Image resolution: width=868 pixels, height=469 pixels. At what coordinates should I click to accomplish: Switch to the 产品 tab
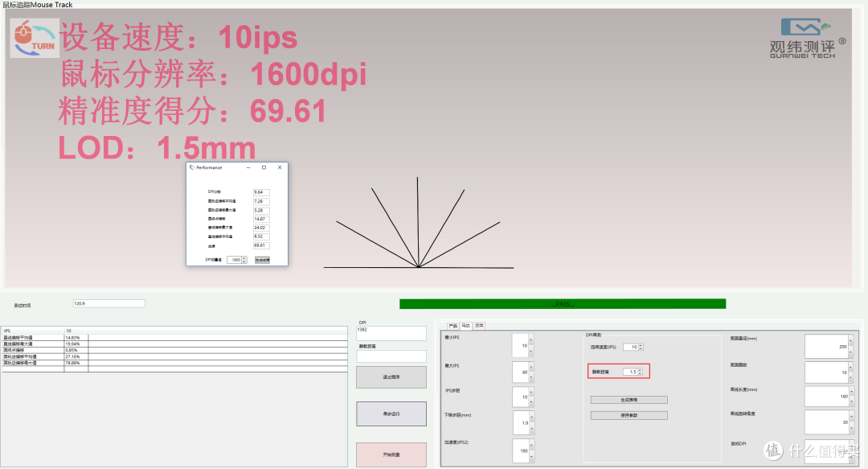tap(453, 326)
